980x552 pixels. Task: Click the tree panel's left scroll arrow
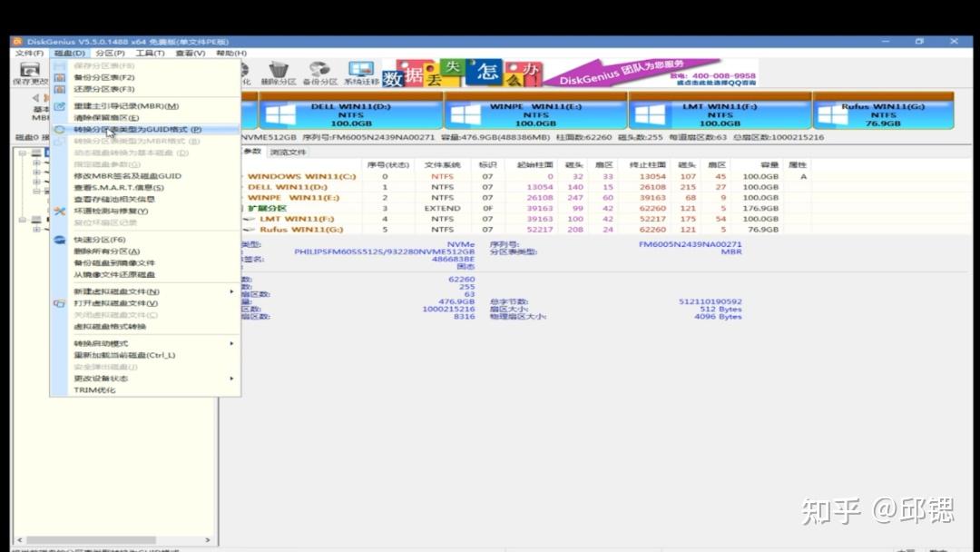(19, 539)
